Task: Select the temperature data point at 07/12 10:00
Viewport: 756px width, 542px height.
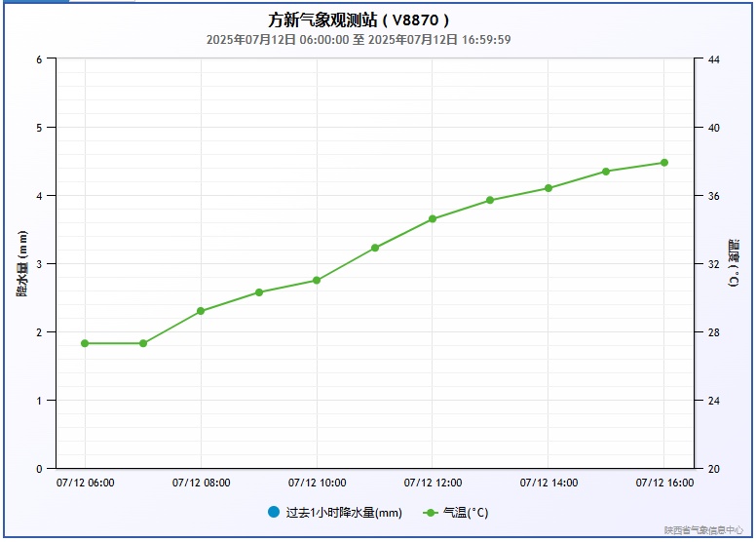Action: tap(317, 281)
